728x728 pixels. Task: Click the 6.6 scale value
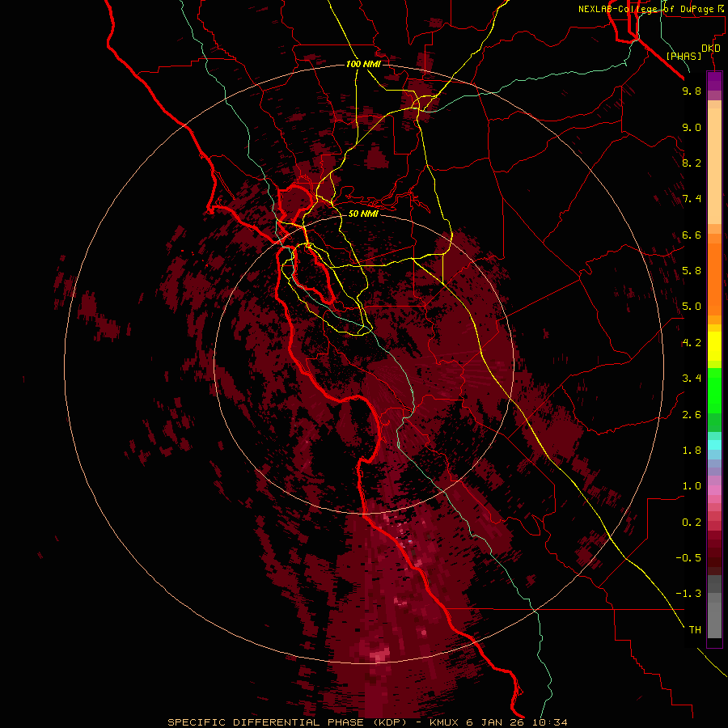pyautogui.click(x=692, y=235)
